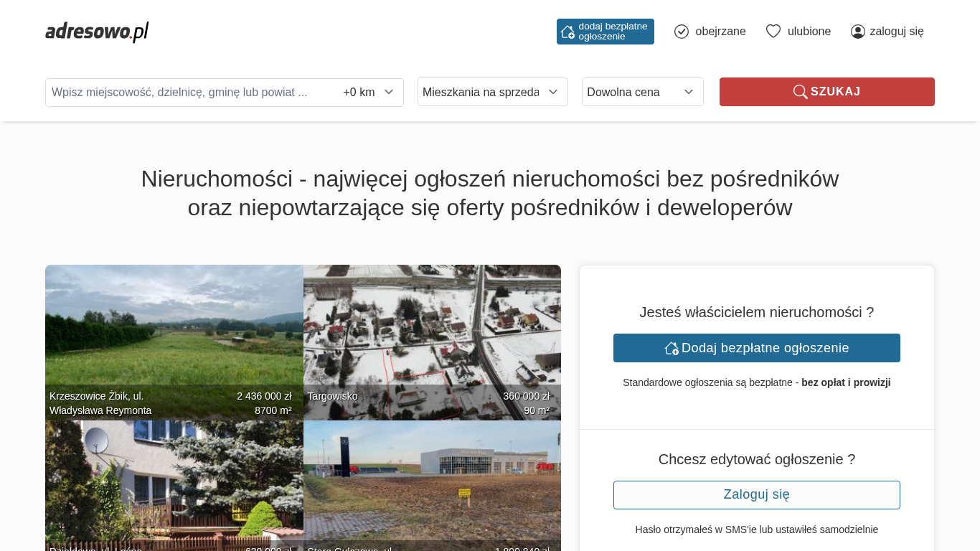Image resolution: width=980 pixels, height=551 pixels.
Task: Click the checkmark circle icon for obejrzane
Action: tap(682, 32)
